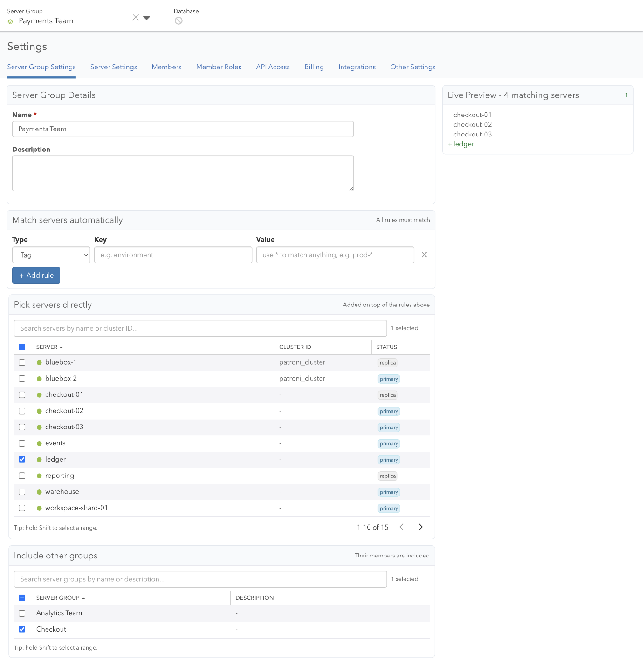Click the +1 indicator in Live Preview
This screenshot has width=644, height=666.
pos(624,95)
